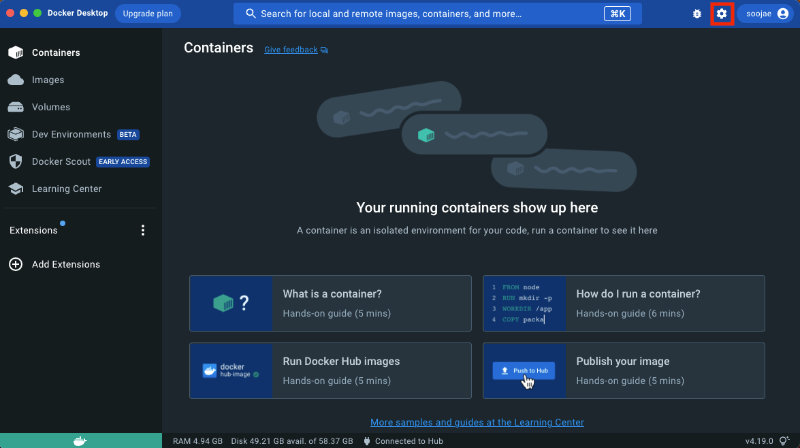Click the Docker Scout shield icon

16,161
